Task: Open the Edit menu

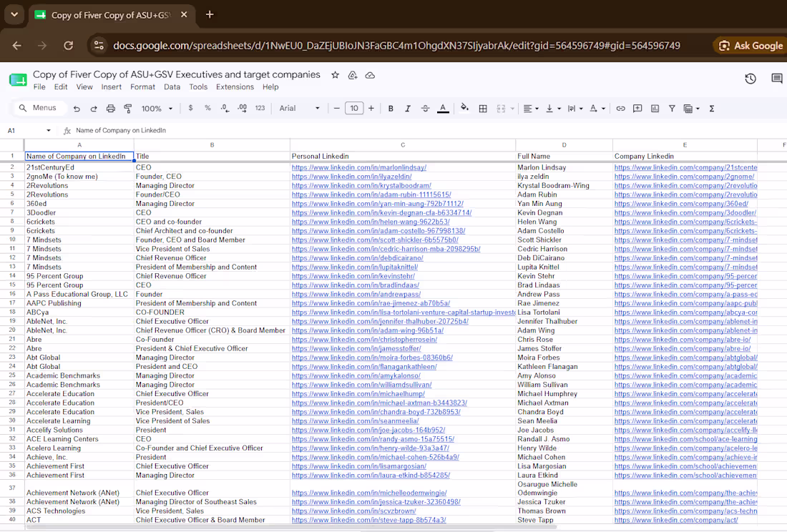Action: click(61, 87)
